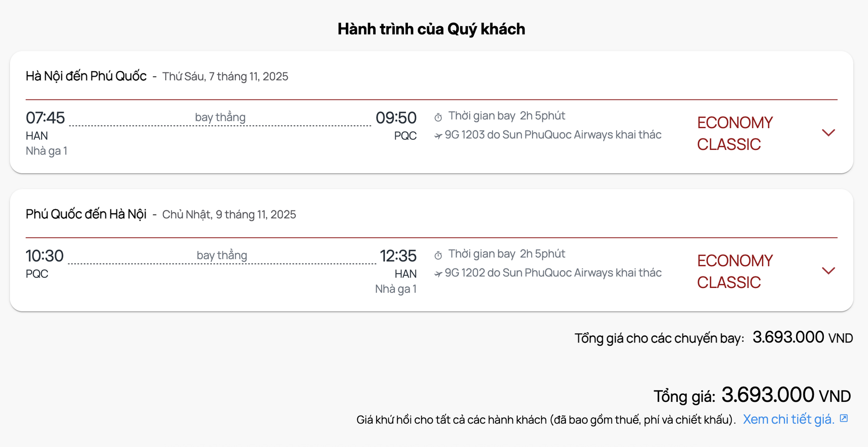The width and height of the screenshot is (868, 447).
Task: Click the Hà Nội đến Phú Quốc route title
Action: click(x=86, y=76)
